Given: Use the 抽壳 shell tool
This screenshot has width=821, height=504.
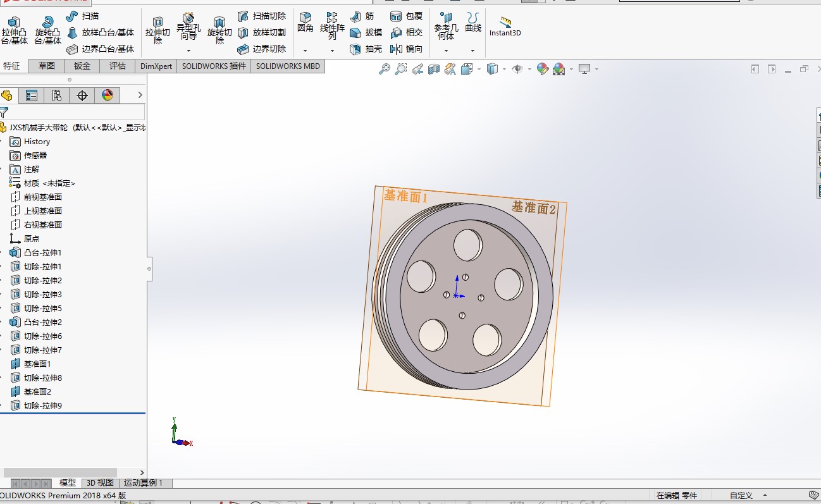Looking at the screenshot, I should [x=366, y=49].
